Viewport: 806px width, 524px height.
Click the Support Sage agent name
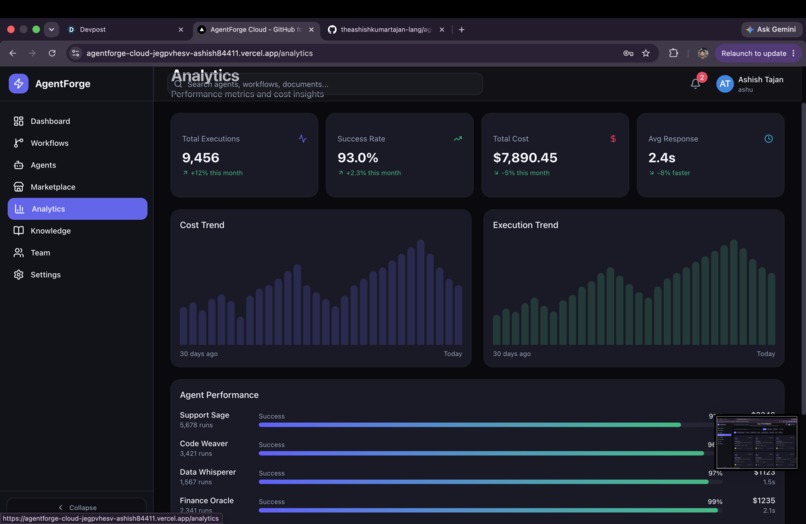[205, 415]
